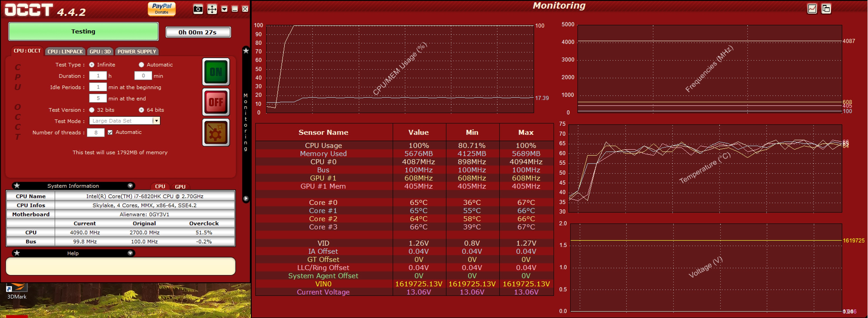Select the LLC/Ring Offset sensor row
The width and height of the screenshot is (868, 318).
point(404,267)
